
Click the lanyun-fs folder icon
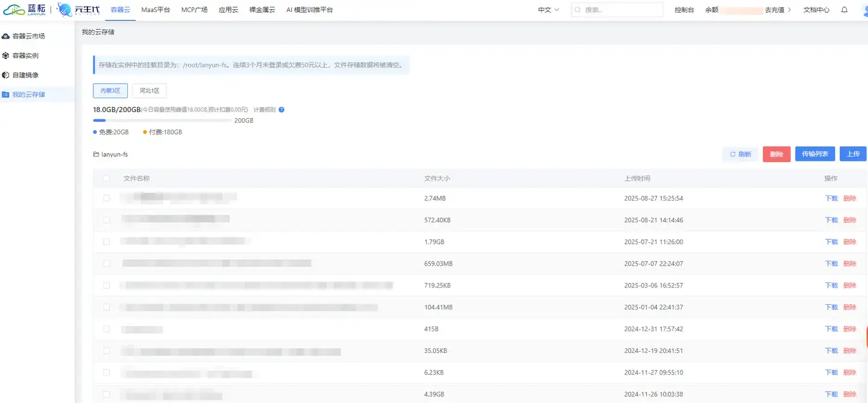click(96, 154)
